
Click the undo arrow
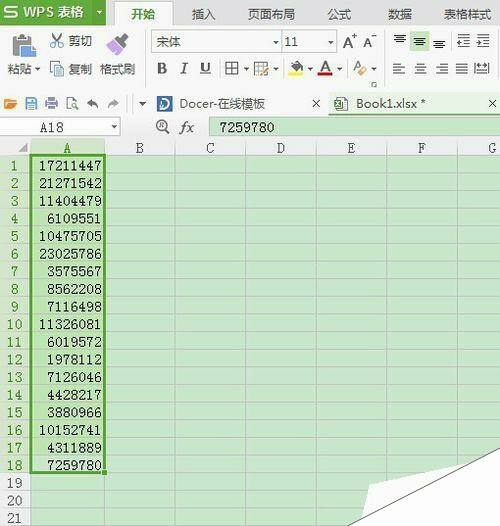93,104
